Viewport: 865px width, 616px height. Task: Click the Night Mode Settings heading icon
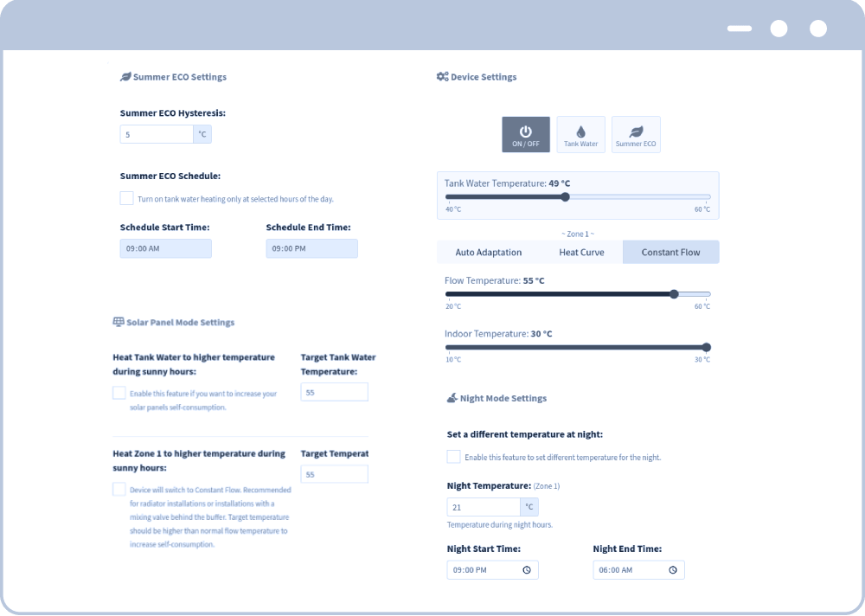[452, 398]
